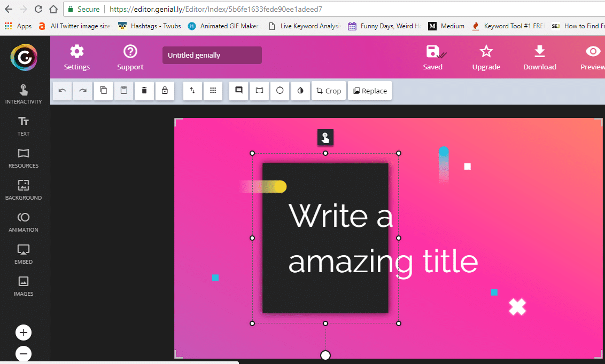
Task: Open the Interactivity panel in sidebar
Action: [x=24, y=94]
